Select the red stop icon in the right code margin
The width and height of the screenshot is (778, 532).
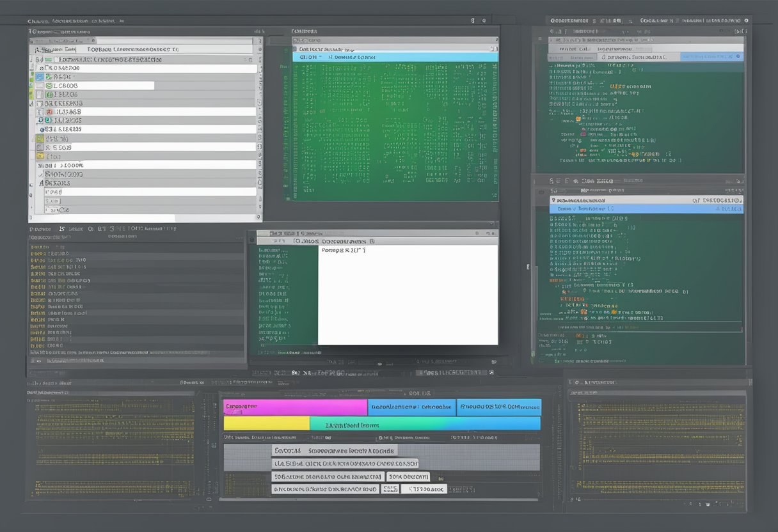583,151
